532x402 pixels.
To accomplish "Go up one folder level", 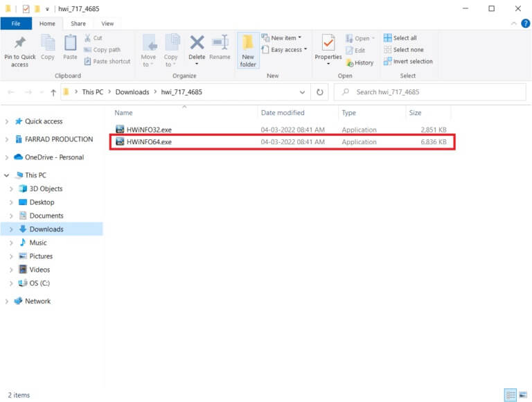I will (x=53, y=92).
